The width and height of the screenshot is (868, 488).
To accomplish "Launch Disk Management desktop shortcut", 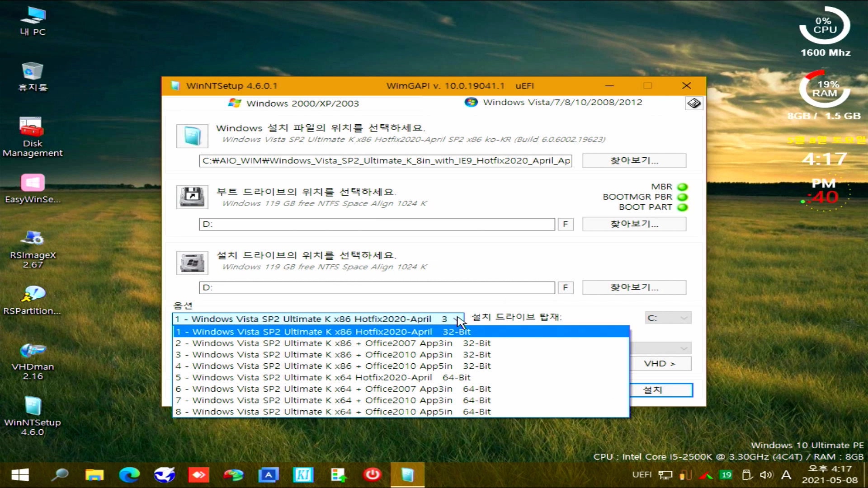I will point(33,137).
